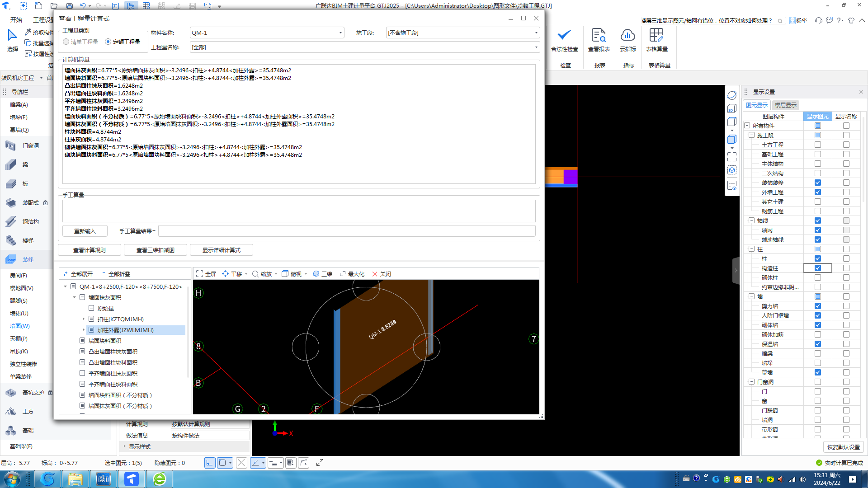868x488 pixels.
Task: Click the cross-select icon in bottom status toolbar
Action: coord(241,463)
